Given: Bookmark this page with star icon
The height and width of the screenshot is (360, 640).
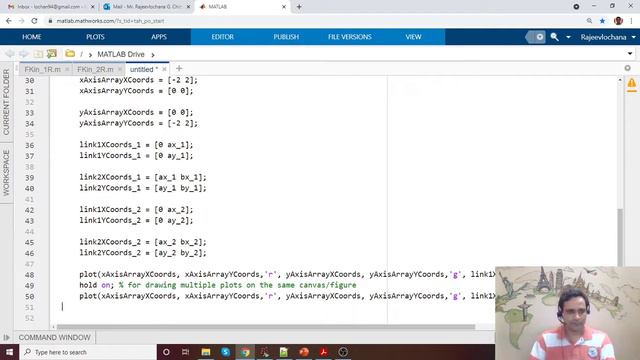Looking at the screenshot, I should point(602,21).
